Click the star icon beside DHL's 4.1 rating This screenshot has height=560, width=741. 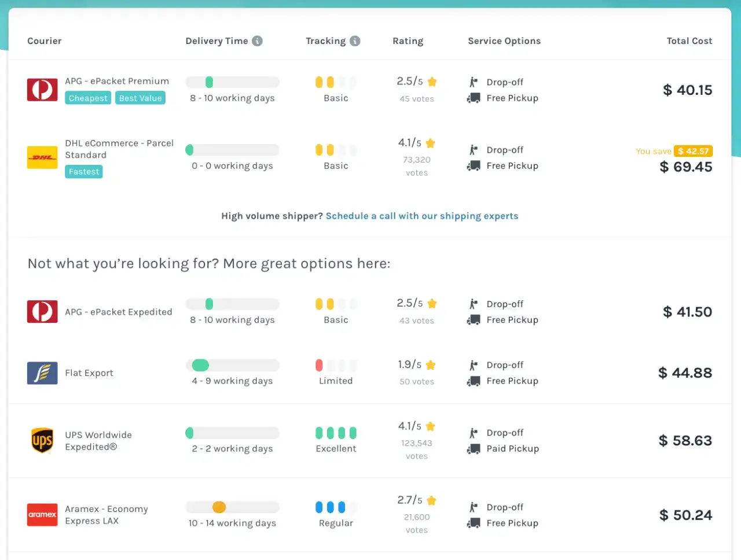click(x=430, y=143)
